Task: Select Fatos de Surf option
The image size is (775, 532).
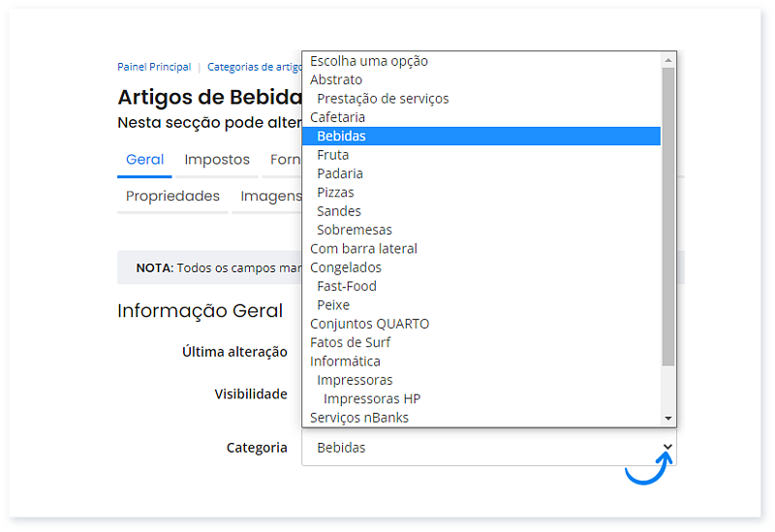Action: pyautogui.click(x=350, y=342)
